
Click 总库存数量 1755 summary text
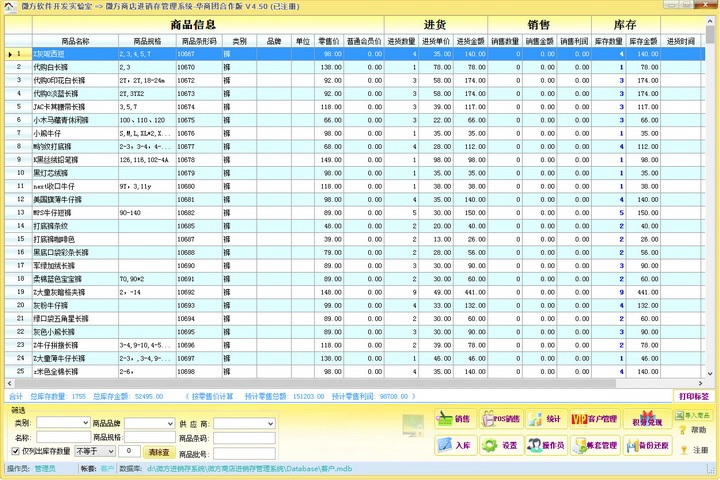click(x=58, y=396)
